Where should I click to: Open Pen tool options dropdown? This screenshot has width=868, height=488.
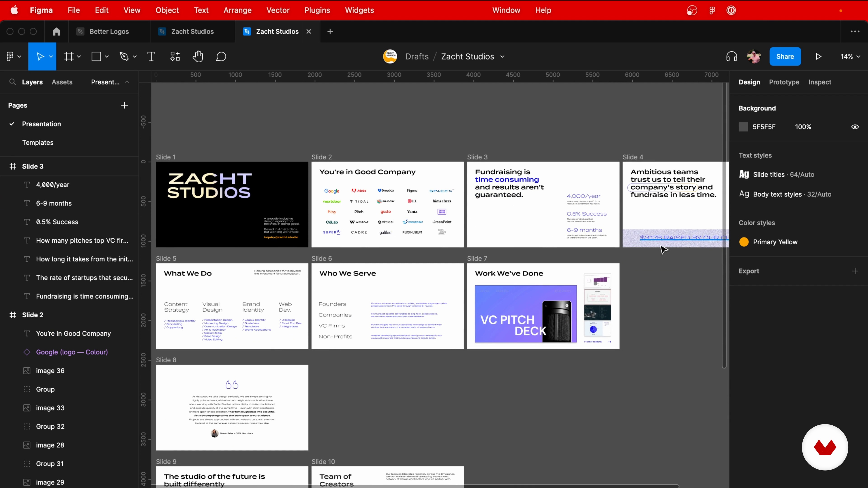(x=134, y=56)
